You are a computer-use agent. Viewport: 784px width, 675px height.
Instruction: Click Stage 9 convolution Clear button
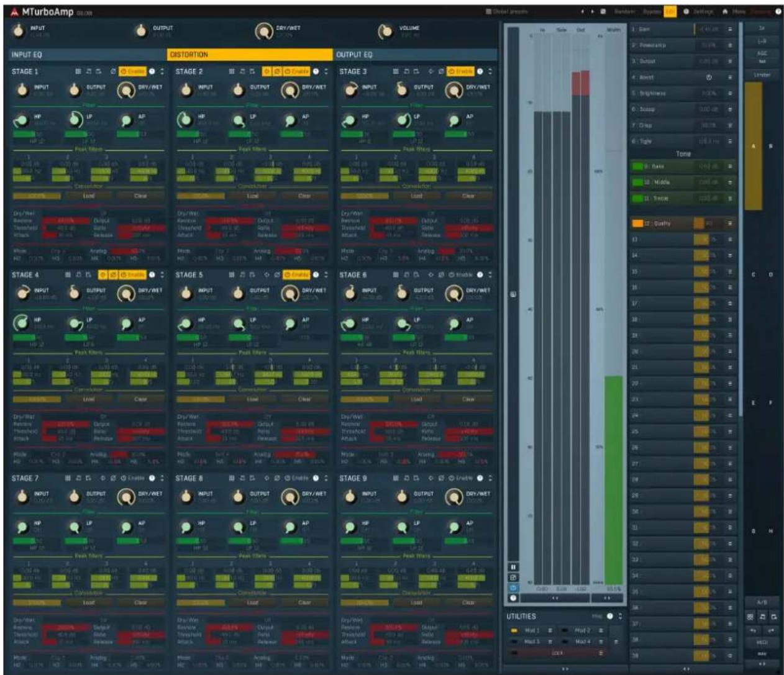(x=468, y=602)
